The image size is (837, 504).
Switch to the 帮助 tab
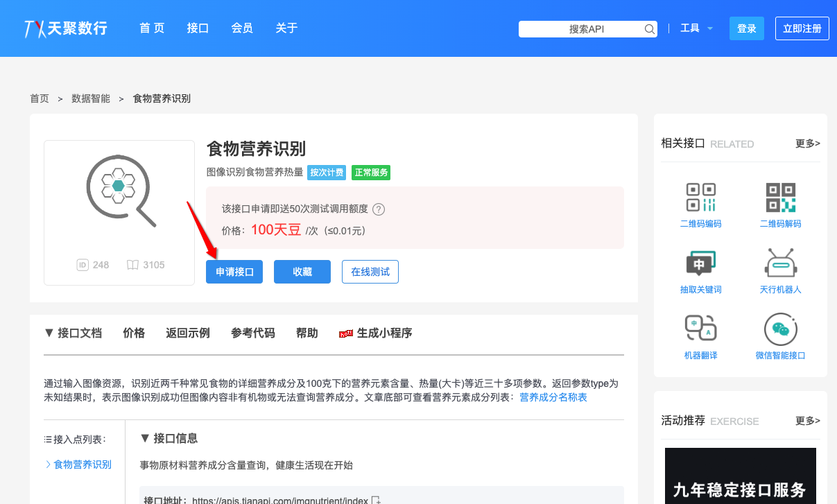point(307,333)
